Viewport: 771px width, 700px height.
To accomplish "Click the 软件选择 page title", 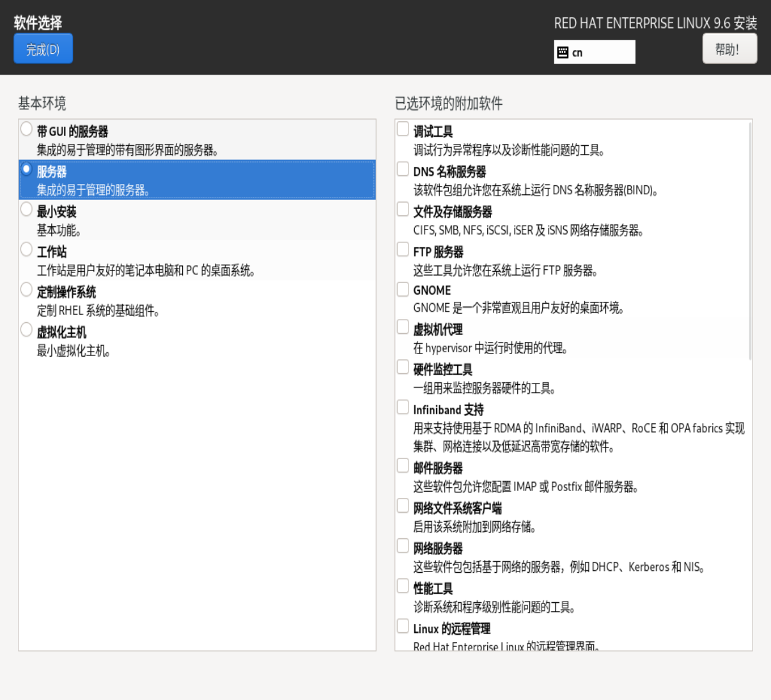I will [x=38, y=24].
